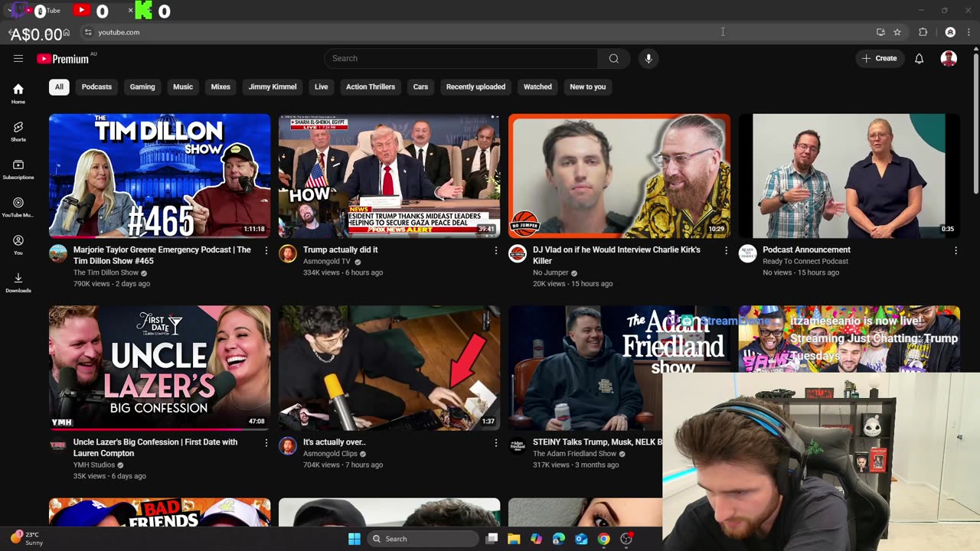This screenshot has width=980, height=551.
Task: Open Downloads in the sidebar
Action: [18, 282]
